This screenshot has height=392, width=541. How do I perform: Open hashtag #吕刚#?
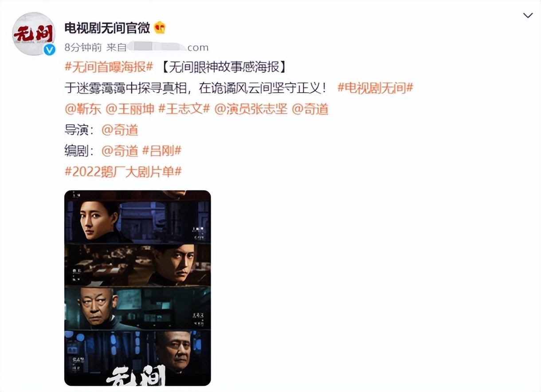(x=161, y=151)
